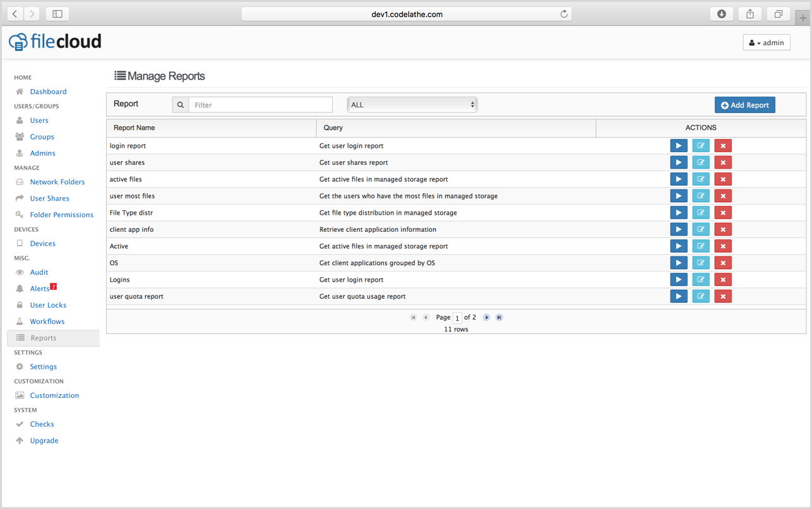Screen dimensions: 812x509
Task: Run the File Type distr report
Action: [x=679, y=213]
